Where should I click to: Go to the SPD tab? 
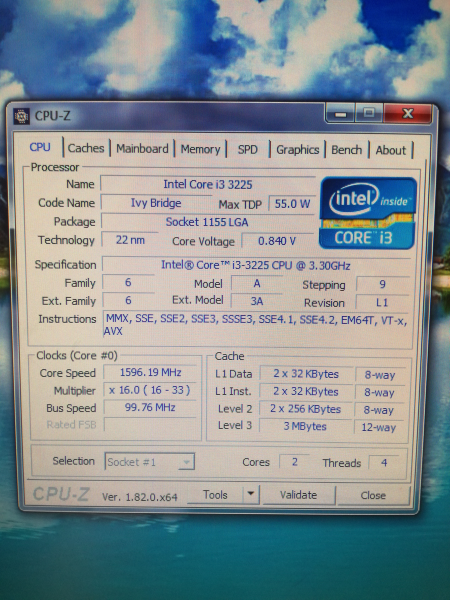point(248,150)
